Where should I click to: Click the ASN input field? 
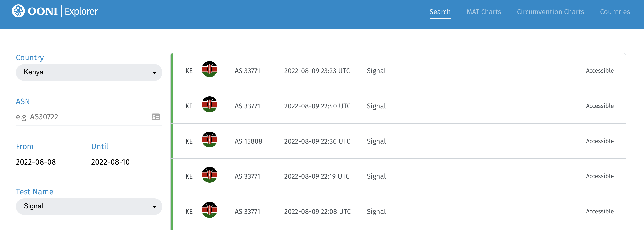[82, 117]
